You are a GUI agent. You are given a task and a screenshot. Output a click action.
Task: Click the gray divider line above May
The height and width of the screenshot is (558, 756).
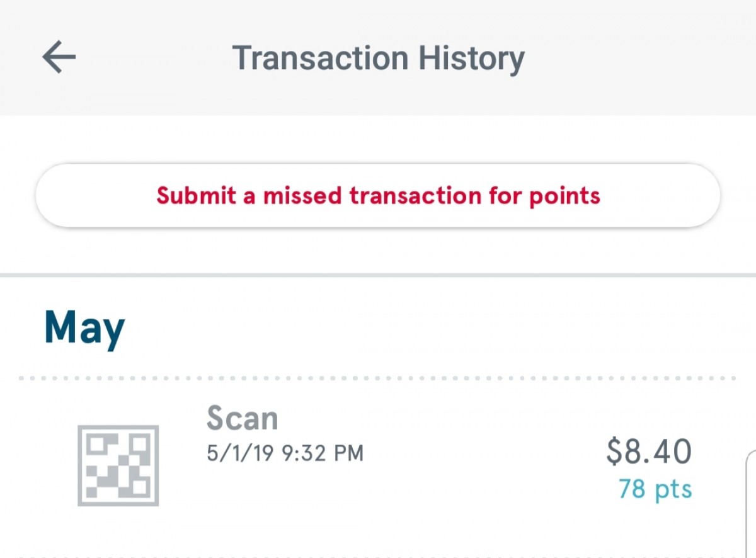click(378, 275)
